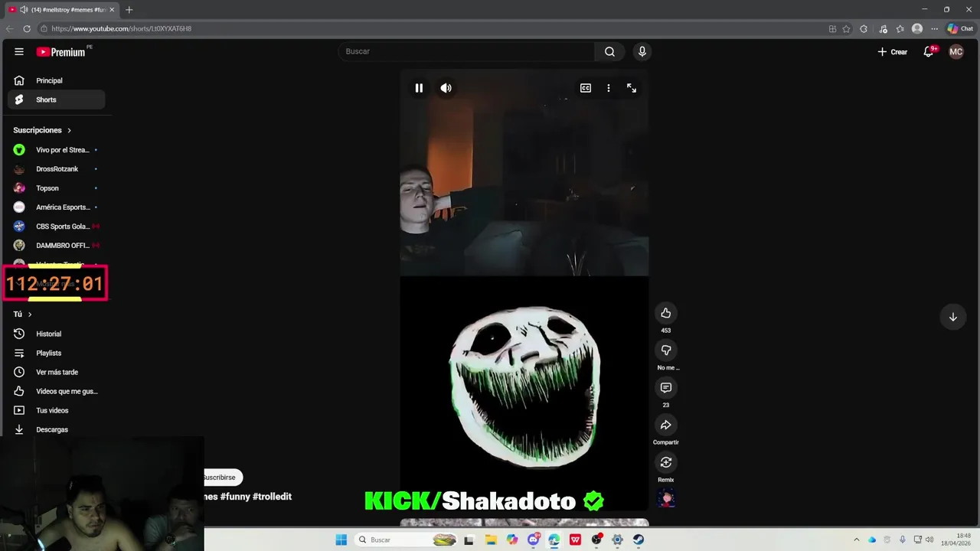980x551 pixels.
Task: Subscribe using the Suscribirse button
Action: tap(223, 477)
